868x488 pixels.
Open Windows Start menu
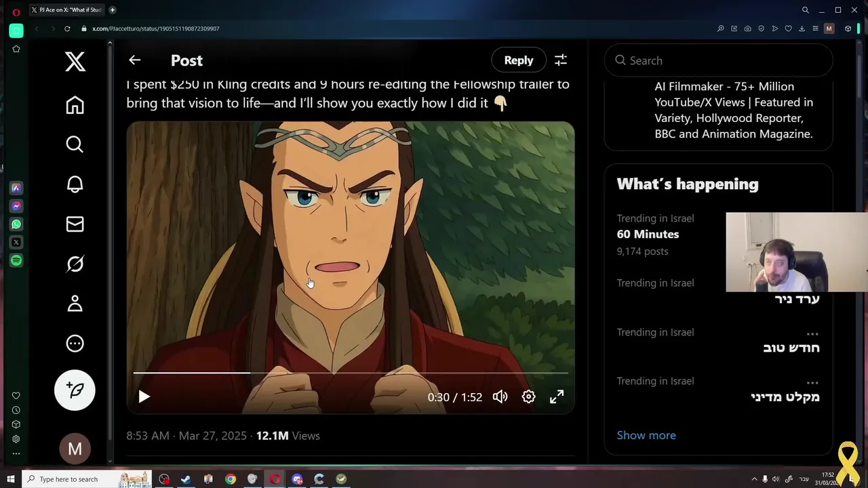(x=10, y=479)
